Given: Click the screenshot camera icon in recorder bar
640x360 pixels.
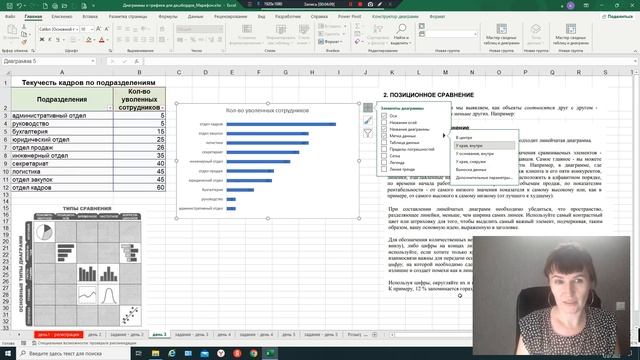Looking at the screenshot, I should [370, 4].
